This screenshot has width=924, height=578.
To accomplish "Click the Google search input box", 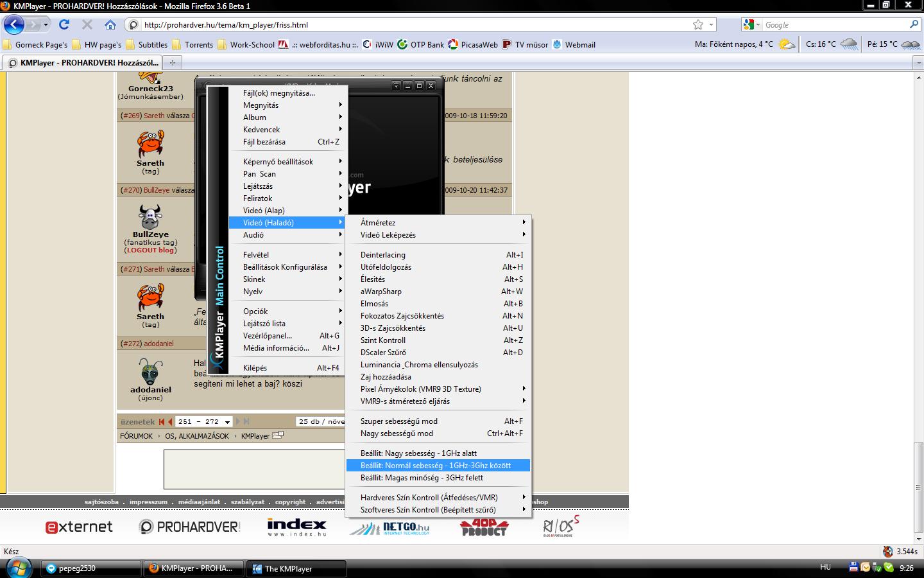I will tap(834, 25).
